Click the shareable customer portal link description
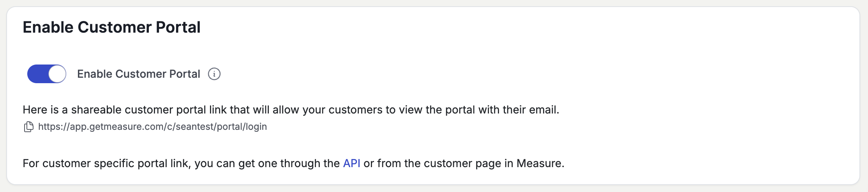 point(291,110)
